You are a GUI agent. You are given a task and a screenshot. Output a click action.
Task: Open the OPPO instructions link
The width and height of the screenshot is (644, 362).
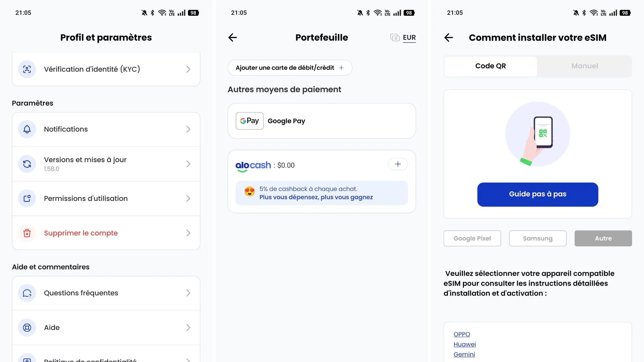(462, 334)
